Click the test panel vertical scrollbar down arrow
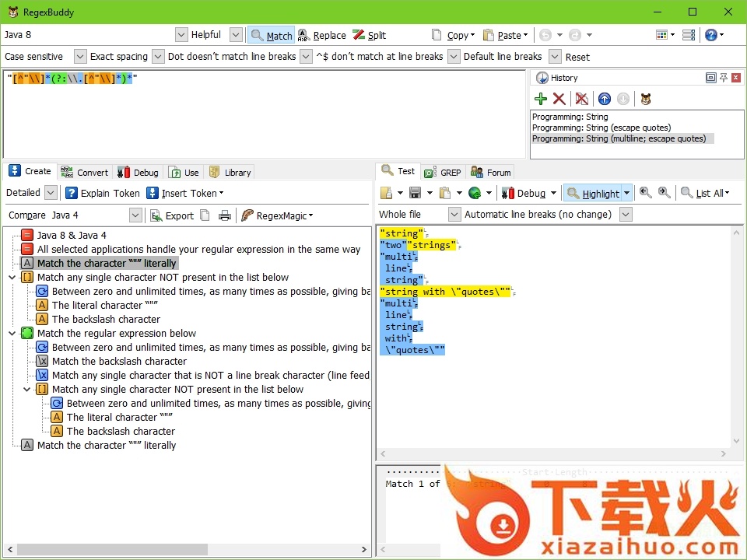Image resolution: width=747 pixels, height=560 pixels. [x=737, y=441]
